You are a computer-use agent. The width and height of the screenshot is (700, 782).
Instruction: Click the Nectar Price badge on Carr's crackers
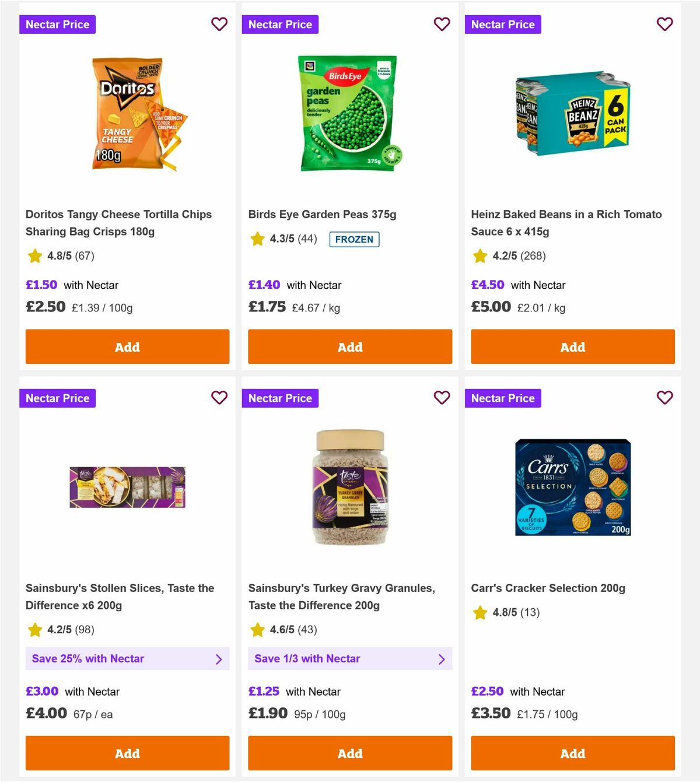[503, 398]
